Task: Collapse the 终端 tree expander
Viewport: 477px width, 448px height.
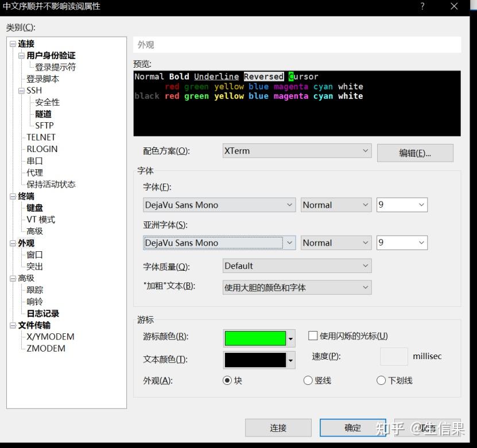Action: click(13, 197)
